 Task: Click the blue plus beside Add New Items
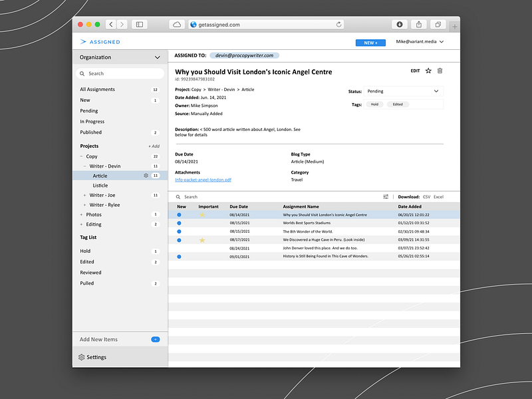156,339
